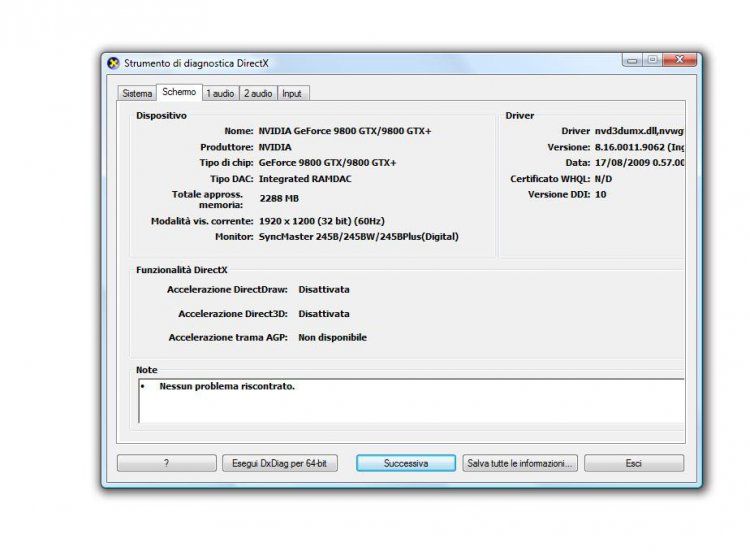This screenshot has height=552, width=750.
Task: Click Versione DDI value '10'
Action: point(600,194)
